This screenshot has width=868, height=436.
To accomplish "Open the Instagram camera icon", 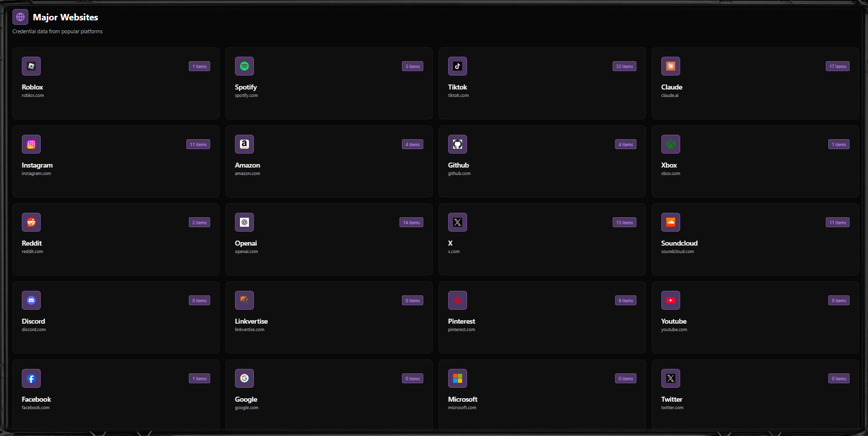I will tap(31, 144).
